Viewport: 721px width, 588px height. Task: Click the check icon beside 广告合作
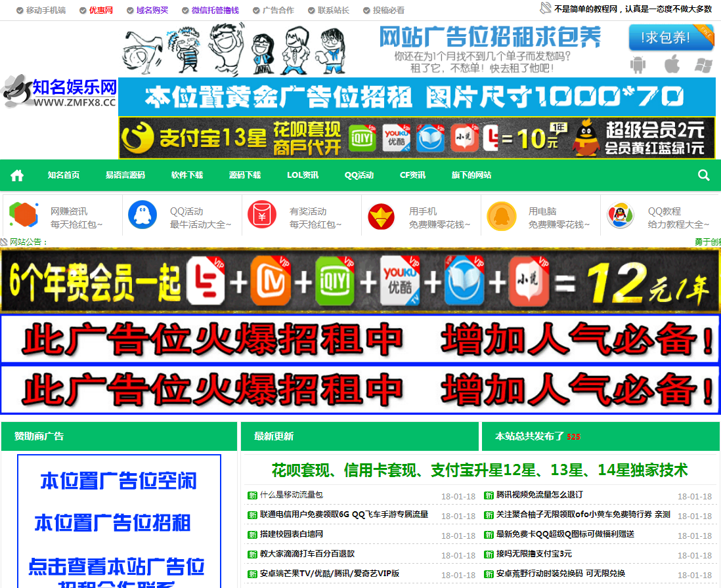click(x=256, y=10)
